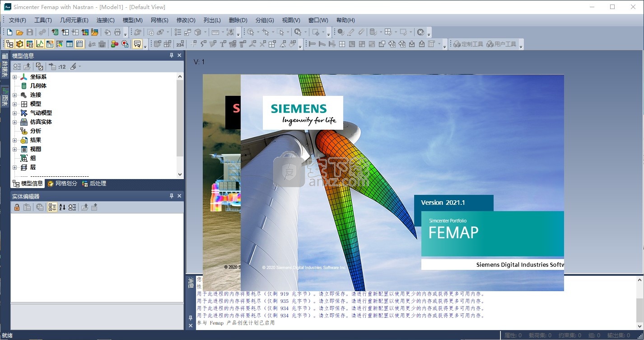Click the 用户工具 button
This screenshot has height=340, width=644.
coord(502,44)
